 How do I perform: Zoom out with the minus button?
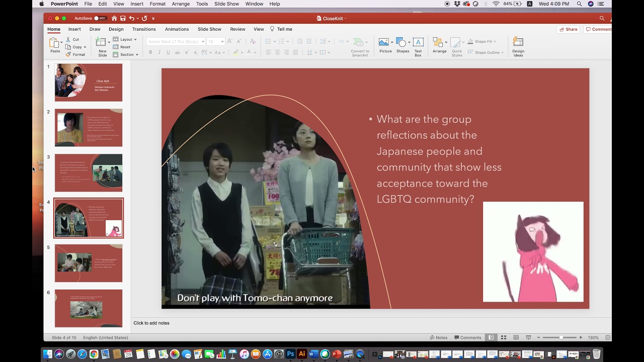pos(538,337)
